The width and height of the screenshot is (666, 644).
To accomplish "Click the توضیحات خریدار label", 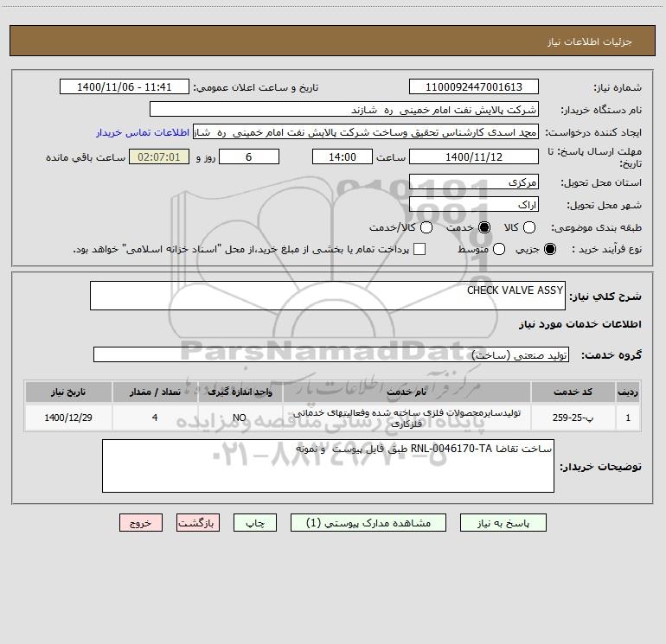I will click(x=600, y=467).
